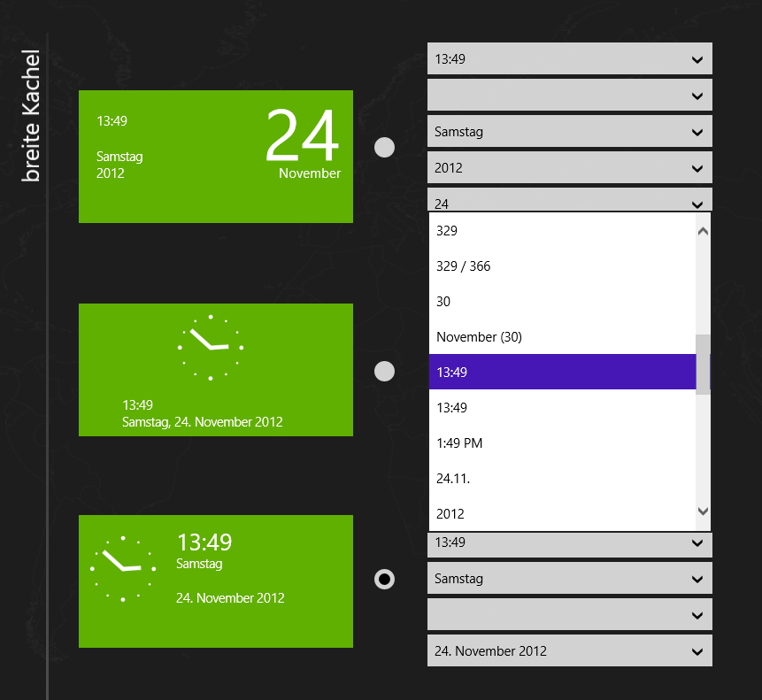762x700 pixels.
Task: Select radio button beside centered analog clock tile
Action: [x=384, y=371]
